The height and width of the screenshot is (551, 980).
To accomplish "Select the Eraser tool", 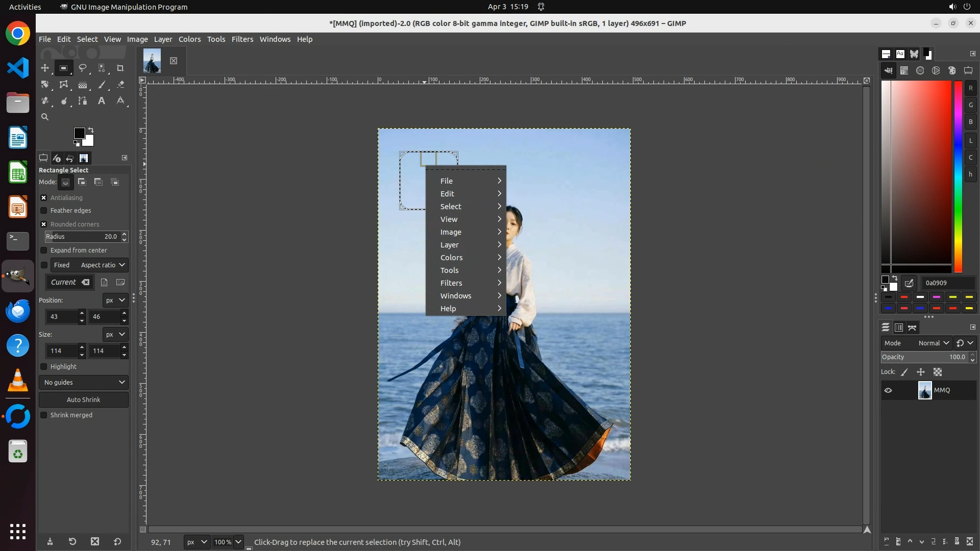I will tap(120, 85).
